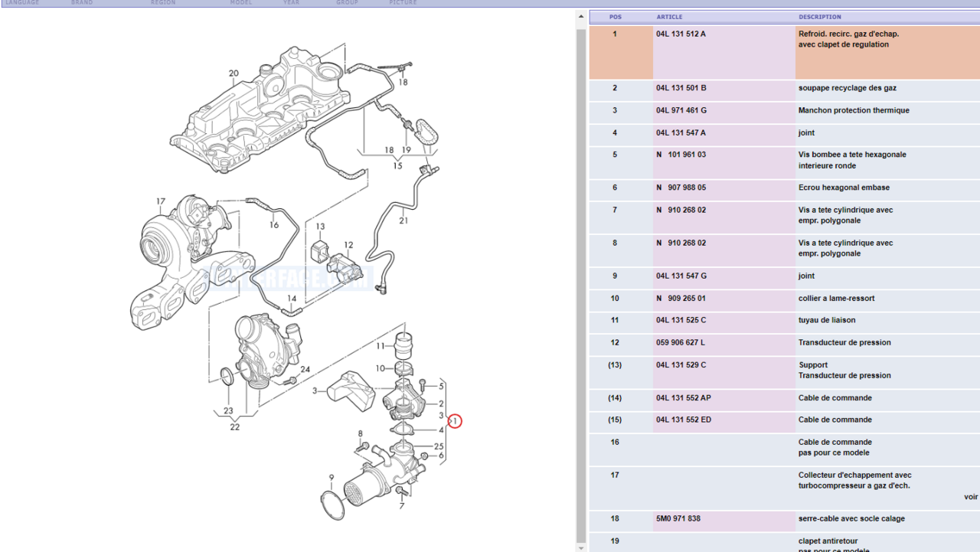This screenshot has height=552, width=980.
Task: Click callout 12 pressure transducer label
Action: (x=348, y=246)
